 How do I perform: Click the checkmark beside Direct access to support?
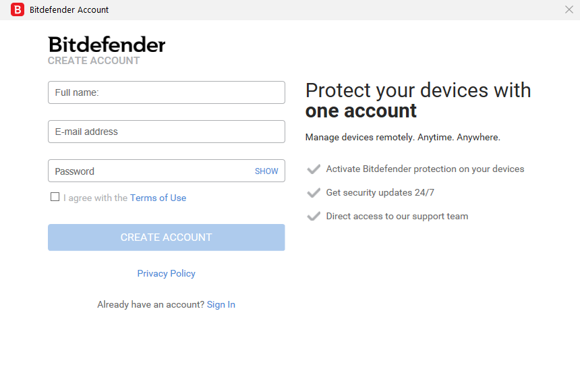point(314,216)
